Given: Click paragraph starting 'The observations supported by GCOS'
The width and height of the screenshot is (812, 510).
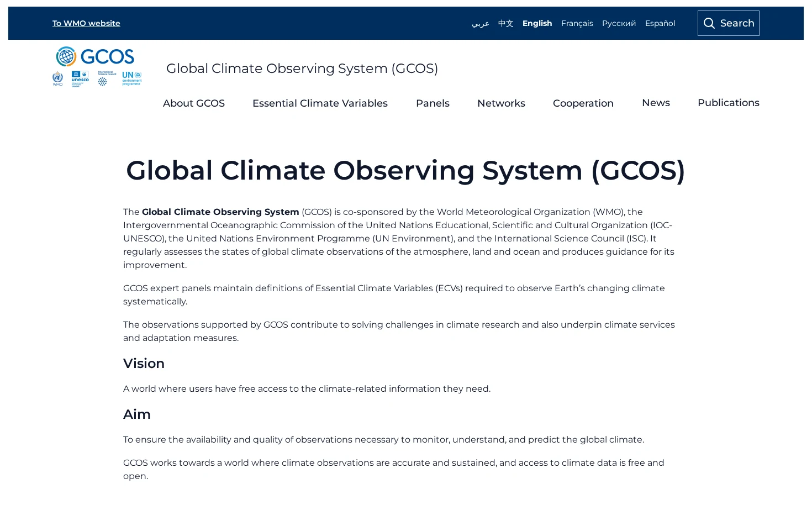Looking at the screenshot, I should (399, 332).
